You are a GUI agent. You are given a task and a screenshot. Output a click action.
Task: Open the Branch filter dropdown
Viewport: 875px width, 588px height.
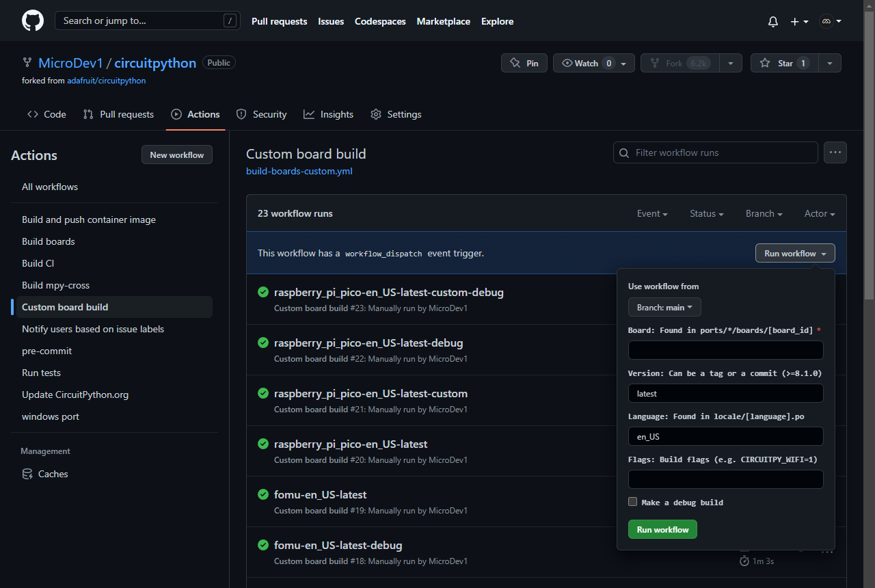(764, 213)
